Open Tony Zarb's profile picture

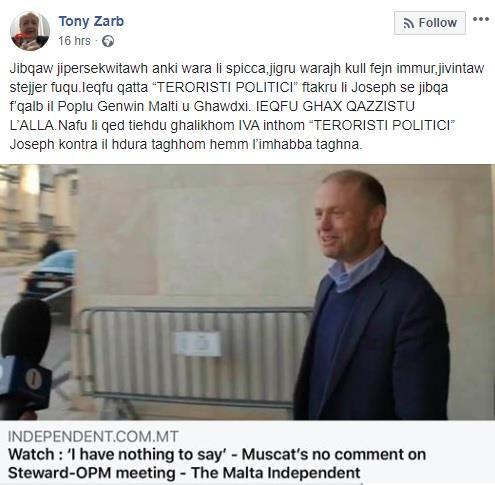coord(30,31)
